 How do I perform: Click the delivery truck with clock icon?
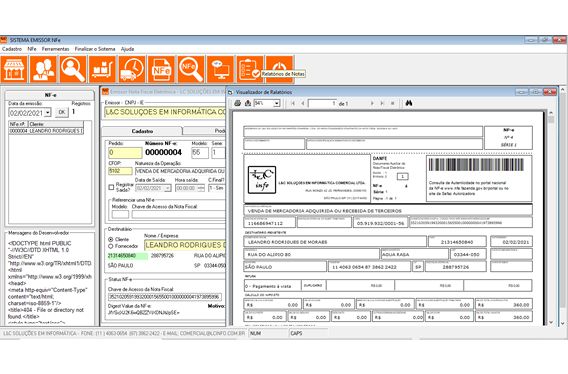point(132,69)
